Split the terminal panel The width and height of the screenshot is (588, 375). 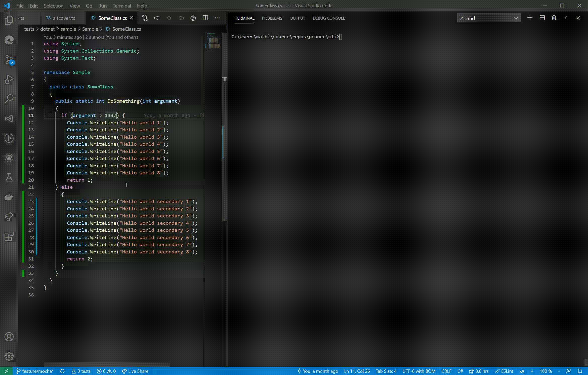542,18
